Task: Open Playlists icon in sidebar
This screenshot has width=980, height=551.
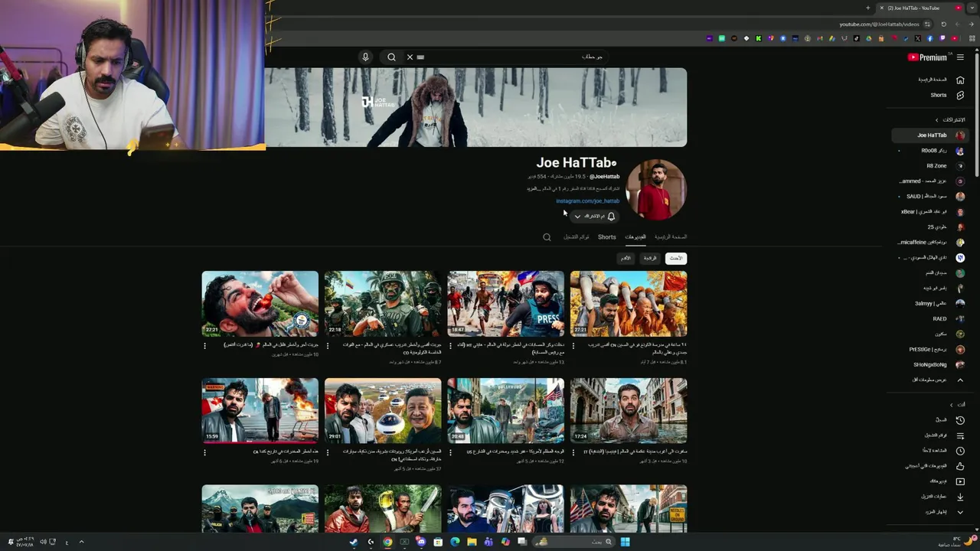Action: pyautogui.click(x=960, y=435)
